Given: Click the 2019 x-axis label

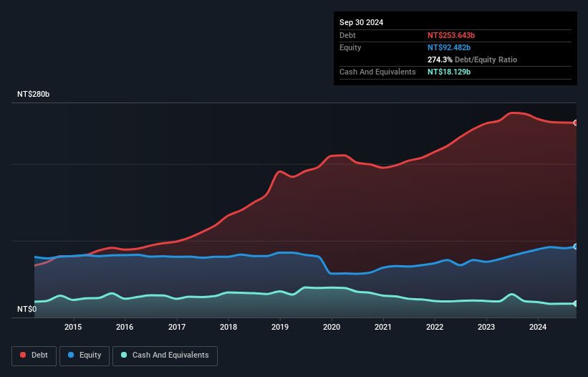Looking at the screenshot, I should (280, 327).
